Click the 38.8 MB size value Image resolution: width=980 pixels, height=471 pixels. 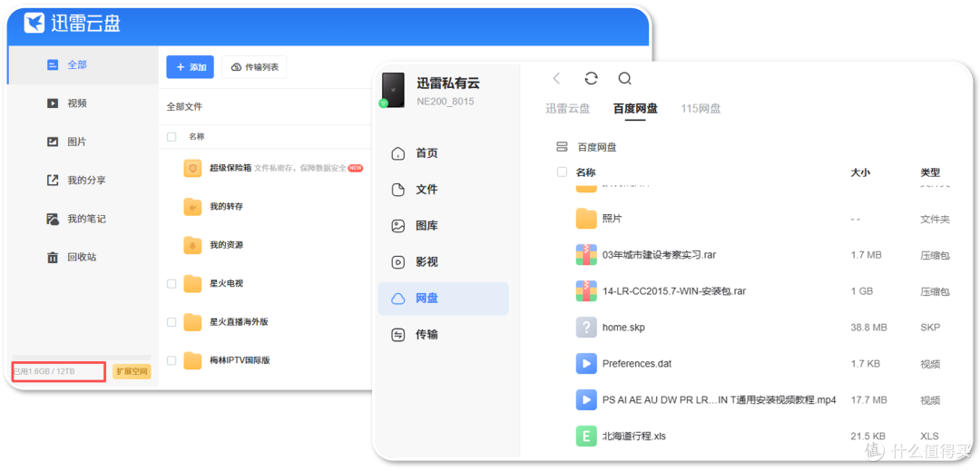pyautogui.click(x=868, y=328)
